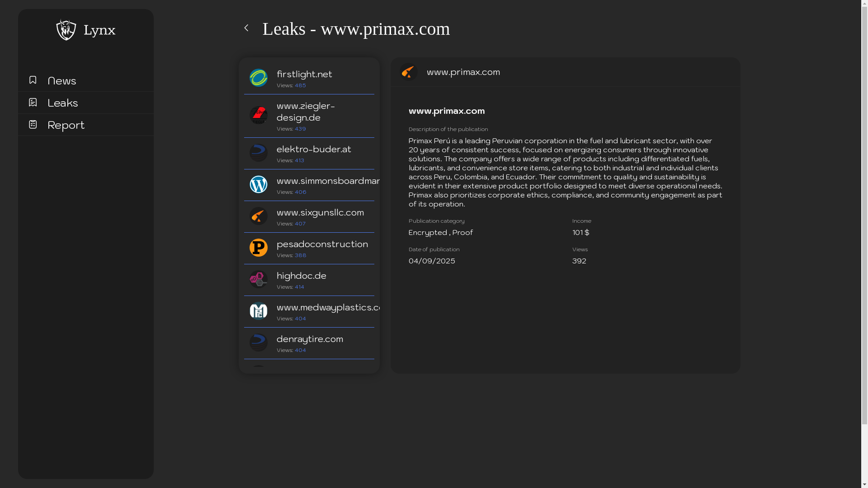Click the WordPress logo for simmonsboardman
868x488 pixels.
[x=259, y=184]
